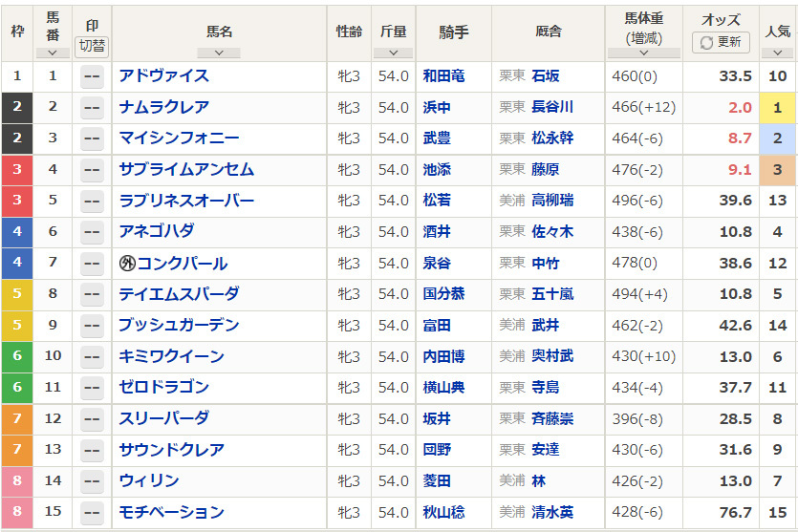Viewport: 798px width, 532px height.
Task: Expand the 馬番 sort dropdown arrow
Action: [53, 53]
